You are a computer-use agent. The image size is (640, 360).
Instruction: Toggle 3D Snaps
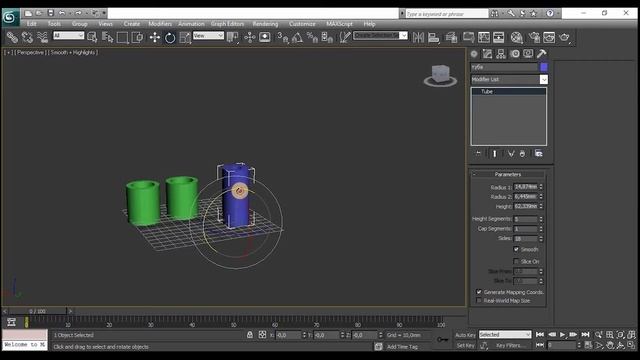(282, 38)
